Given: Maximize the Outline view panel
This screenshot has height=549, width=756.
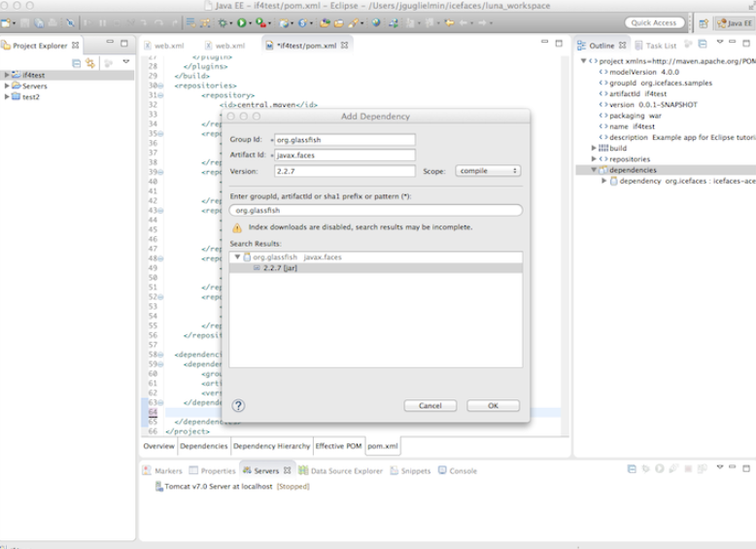Looking at the screenshot, I should 745,44.
